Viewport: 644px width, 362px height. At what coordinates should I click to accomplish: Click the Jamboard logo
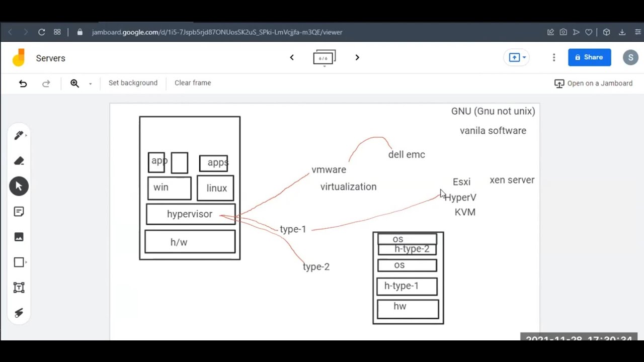19,58
